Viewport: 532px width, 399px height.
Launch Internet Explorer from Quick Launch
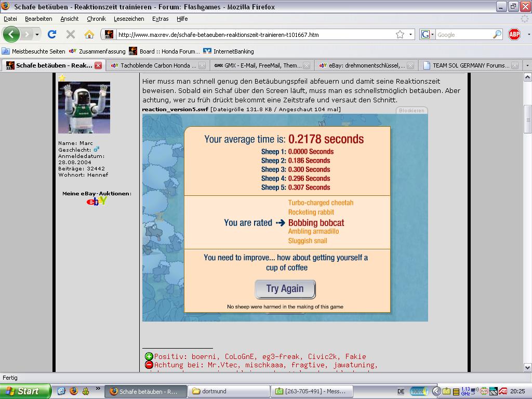61,391
